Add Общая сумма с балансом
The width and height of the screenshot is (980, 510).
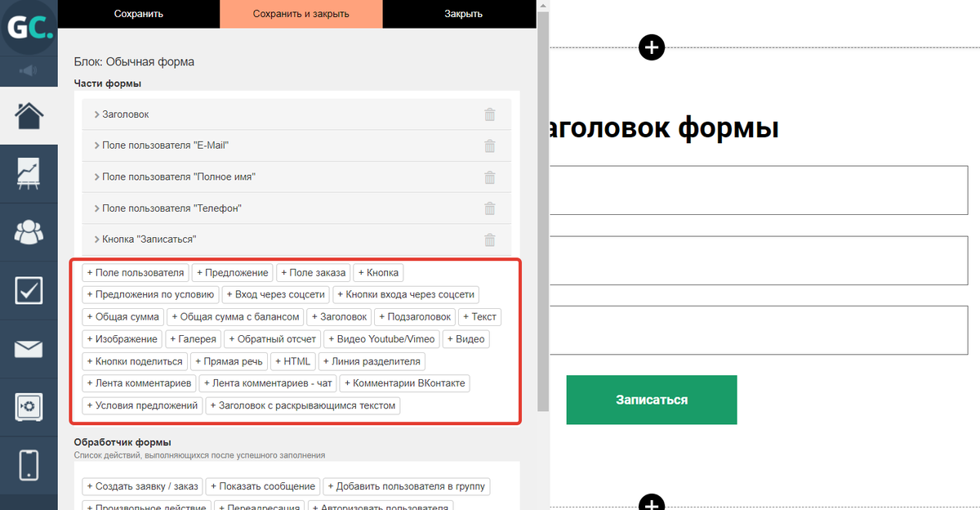236,316
